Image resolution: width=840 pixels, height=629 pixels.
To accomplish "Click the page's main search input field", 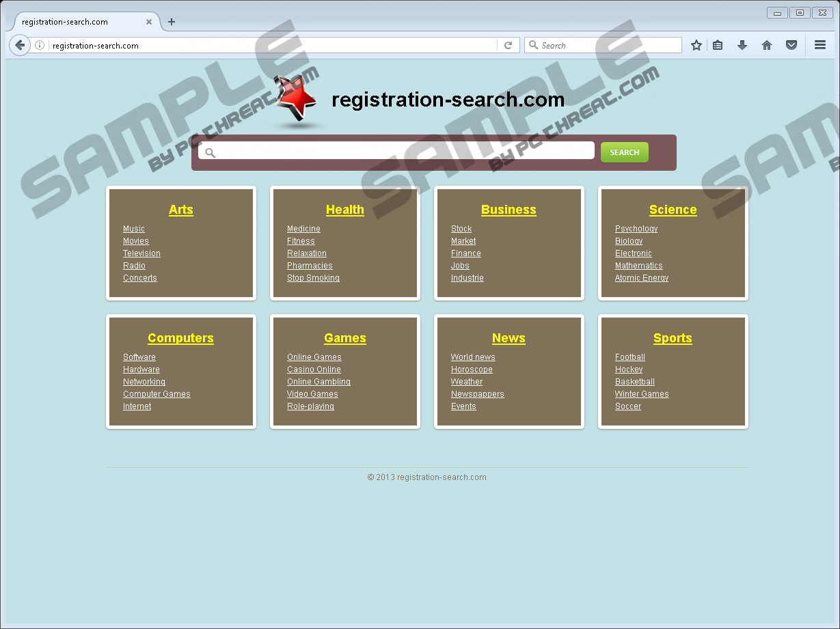I will (x=403, y=152).
